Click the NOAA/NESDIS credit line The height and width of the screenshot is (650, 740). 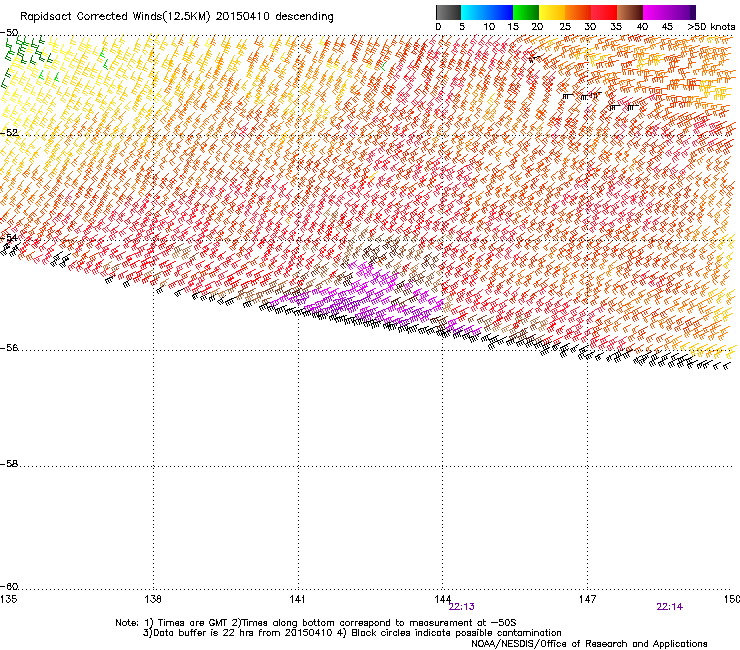pos(589,644)
